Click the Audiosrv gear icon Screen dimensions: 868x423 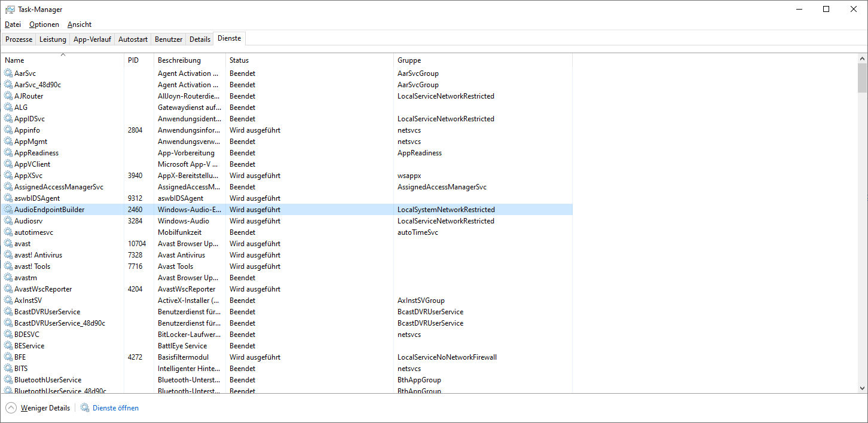[8, 221]
